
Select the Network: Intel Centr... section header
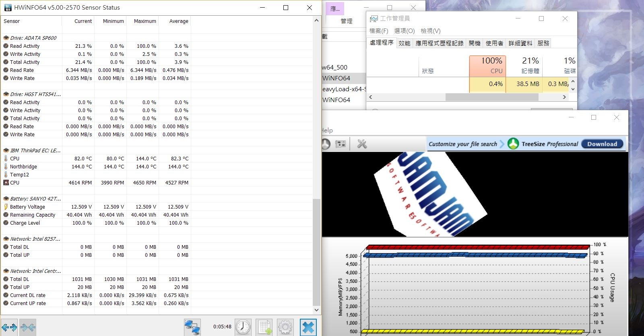[x=35, y=271]
